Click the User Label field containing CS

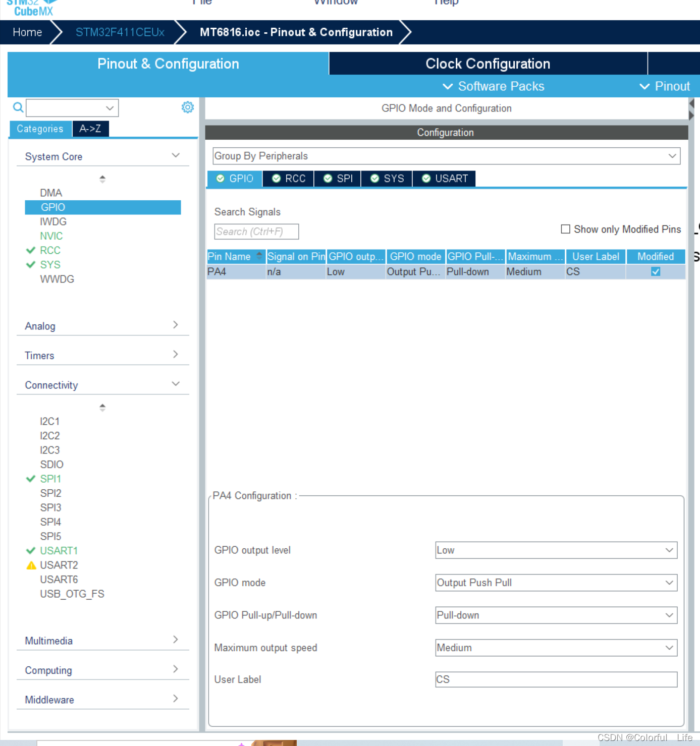click(x=556, y=679)
